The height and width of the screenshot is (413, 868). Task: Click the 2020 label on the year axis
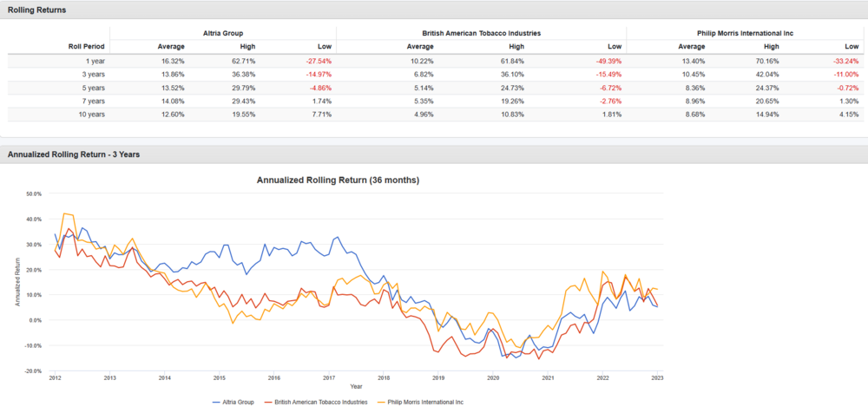point(493,378)
